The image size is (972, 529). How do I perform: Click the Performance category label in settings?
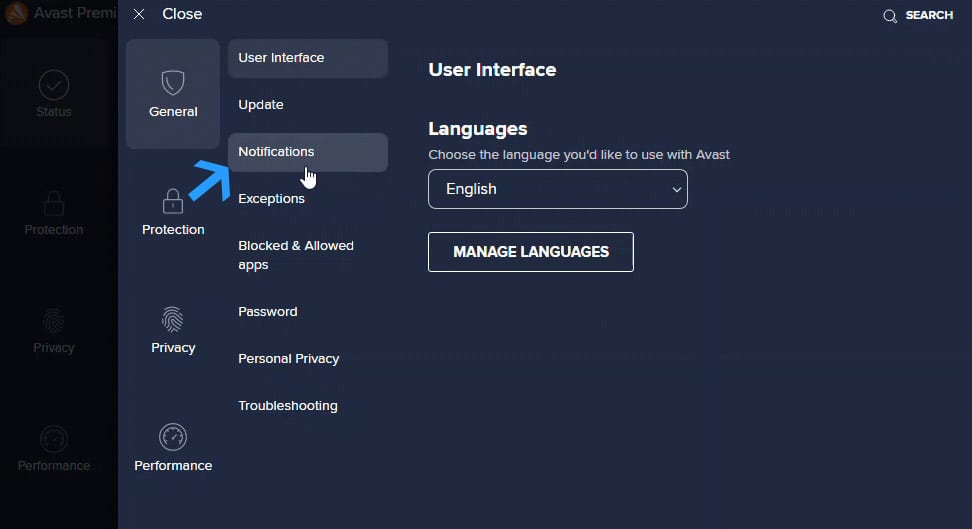(173, 466)
